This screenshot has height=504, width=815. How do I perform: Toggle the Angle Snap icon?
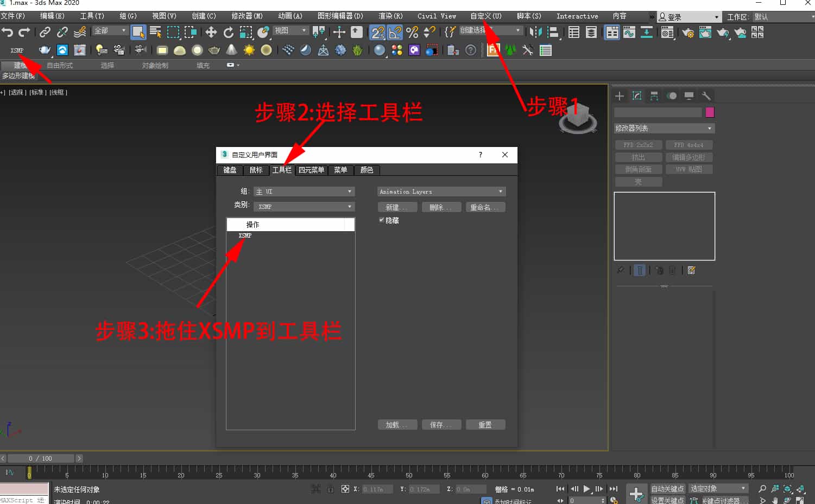395,33
